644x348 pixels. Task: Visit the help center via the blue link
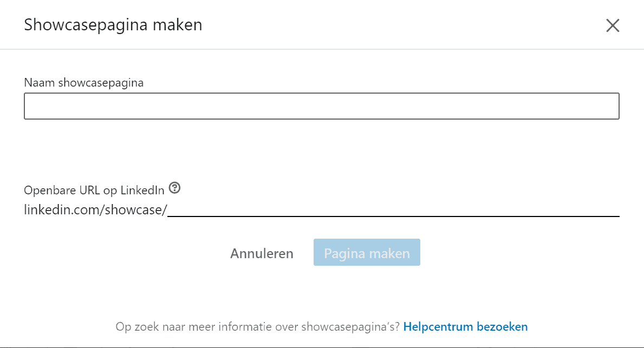[x=465, y=327]
